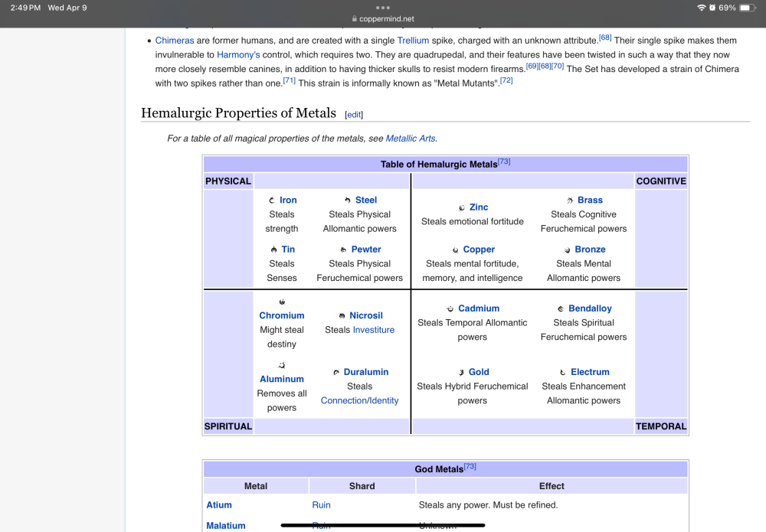Click the Gold metal symbol icon
This screenshot has height=532, width=766.
click(x=461, y=372)
